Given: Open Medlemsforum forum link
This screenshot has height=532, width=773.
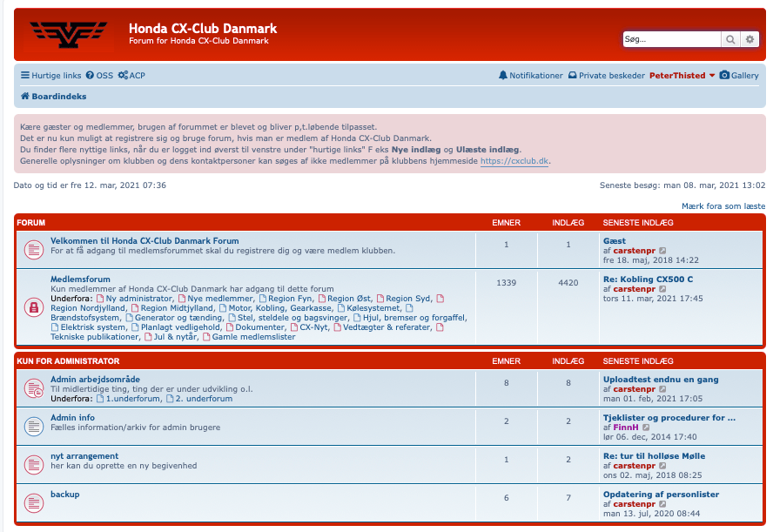Looking at the screenshot, I should pos(80,279).
